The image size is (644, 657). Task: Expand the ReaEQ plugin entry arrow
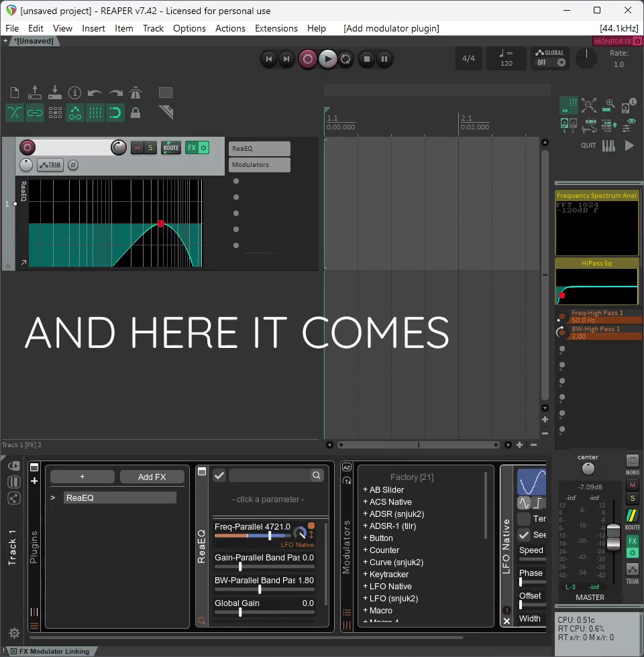pos(53,498)
